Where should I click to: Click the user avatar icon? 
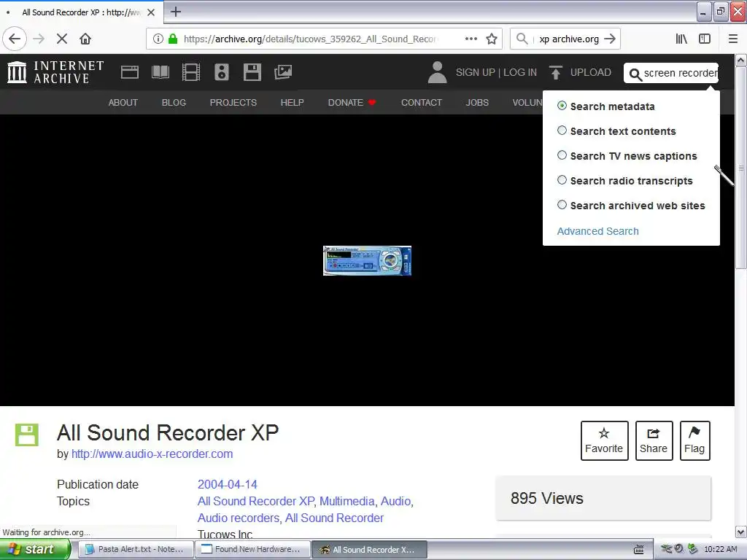(x=437, y=72)
